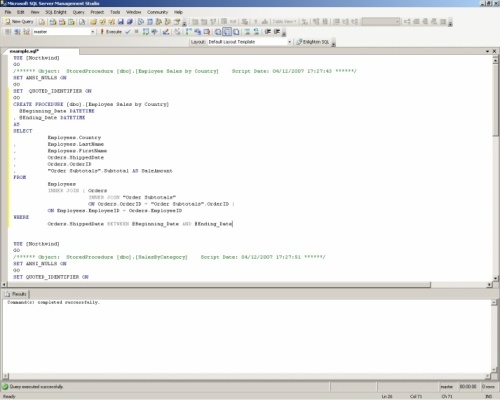This screenshot has width=500, height=400.
Task: Click 'Commands completed successfully' message text
Action: coord(53,302)
